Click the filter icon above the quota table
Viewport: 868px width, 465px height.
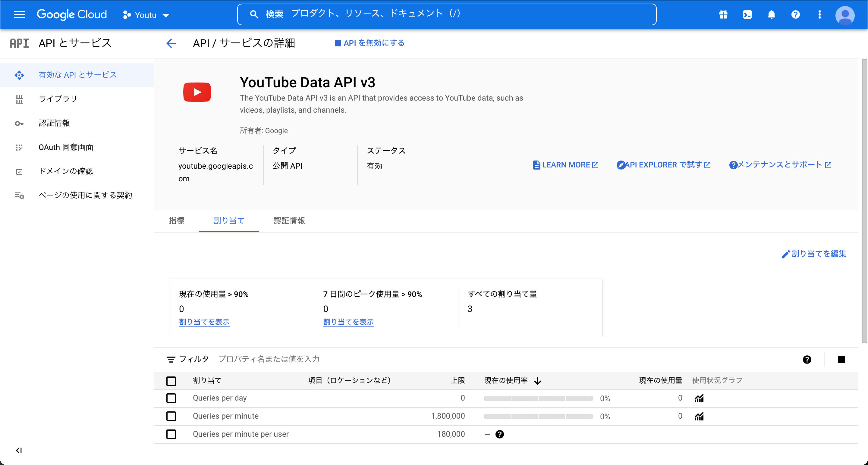click(x=171, y=359)
